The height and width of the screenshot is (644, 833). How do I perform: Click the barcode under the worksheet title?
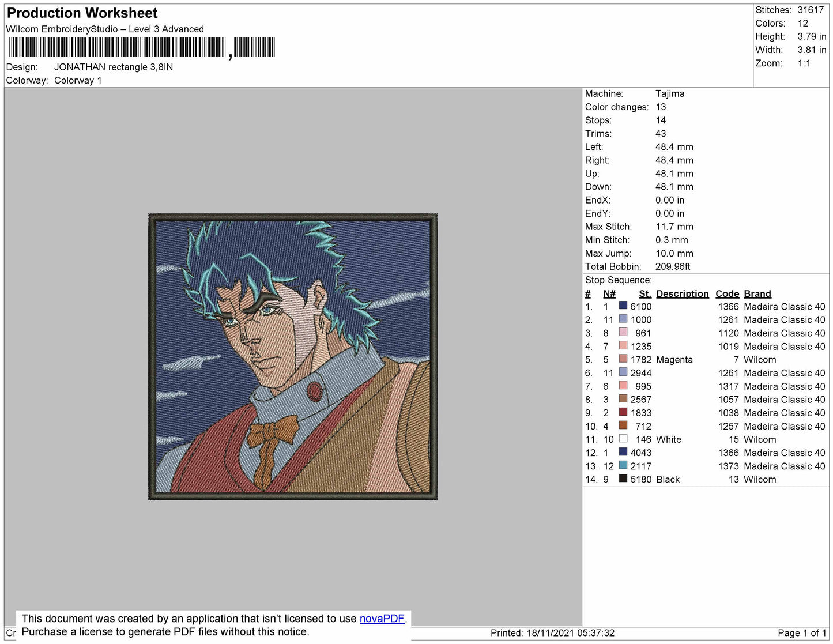pyautogui.click(x=141, y=47)
